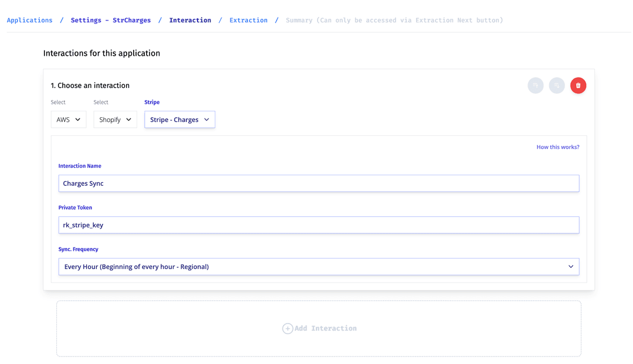
Task: Click the move interaction down icon
Action: (x=557, y=86)
